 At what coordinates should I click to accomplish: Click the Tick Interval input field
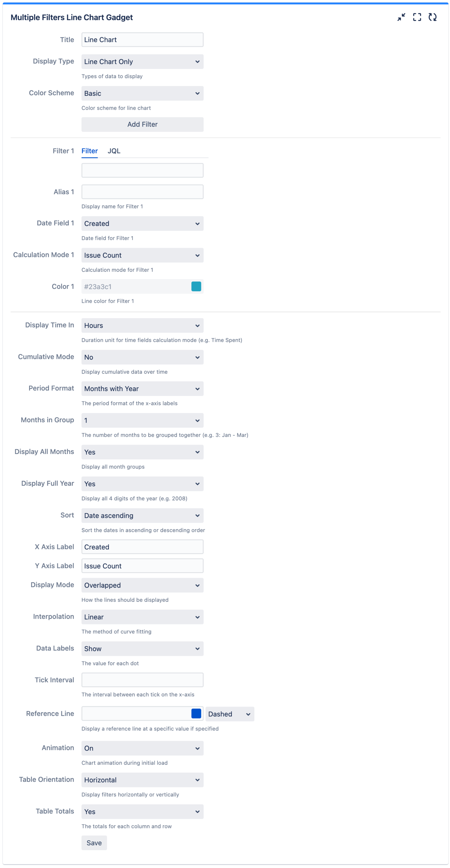click(x=142, y=680)
